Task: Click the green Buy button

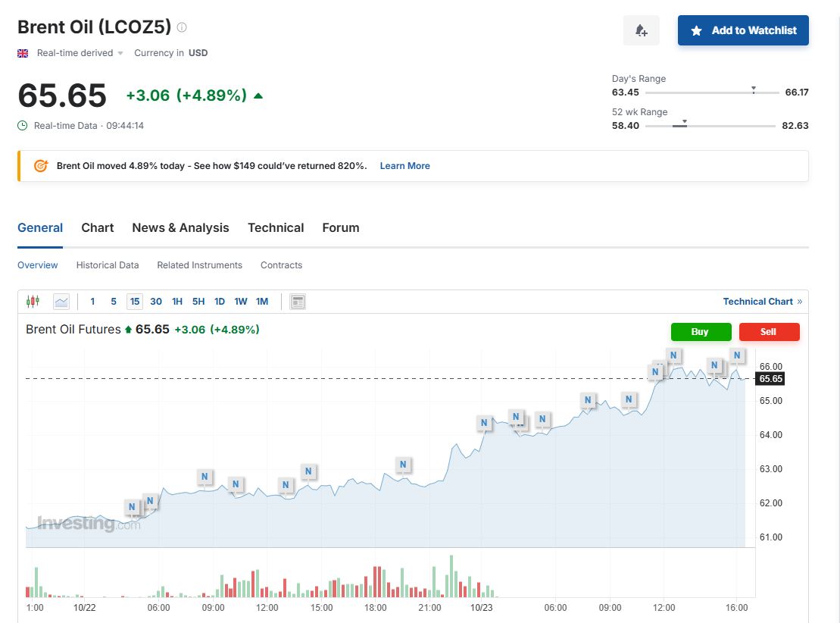Action: pos(701,332)
